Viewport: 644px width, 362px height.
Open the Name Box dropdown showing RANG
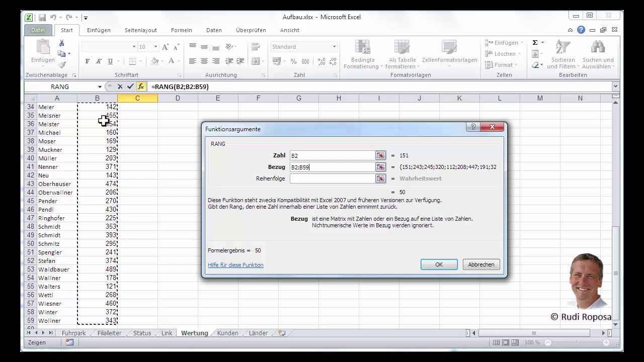click(100, 86)
